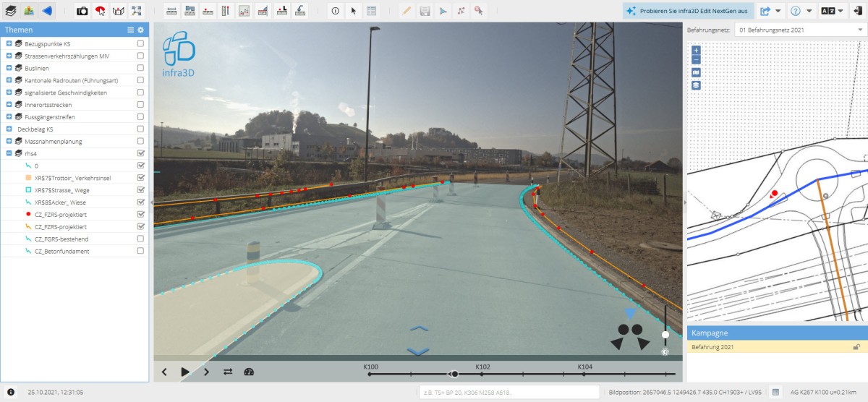Screen dimensions: 868x402
Task: Expand the Deckbelag KS node
Action: point(9,129)
